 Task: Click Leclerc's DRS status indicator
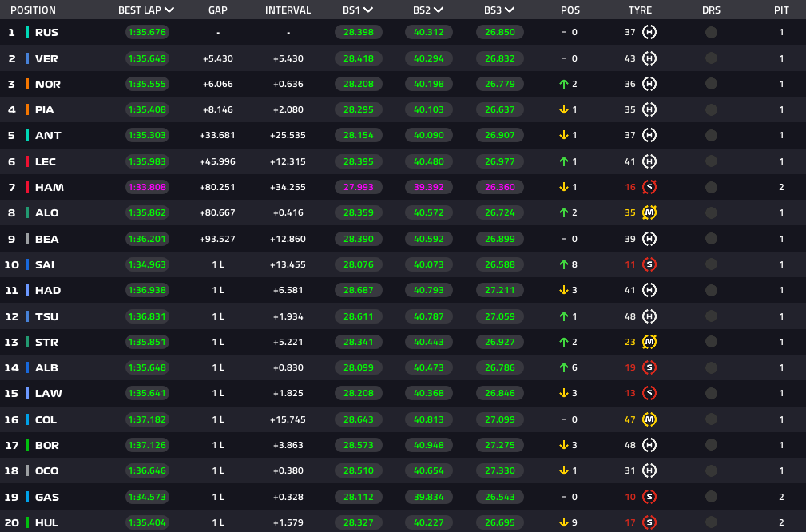711,161
